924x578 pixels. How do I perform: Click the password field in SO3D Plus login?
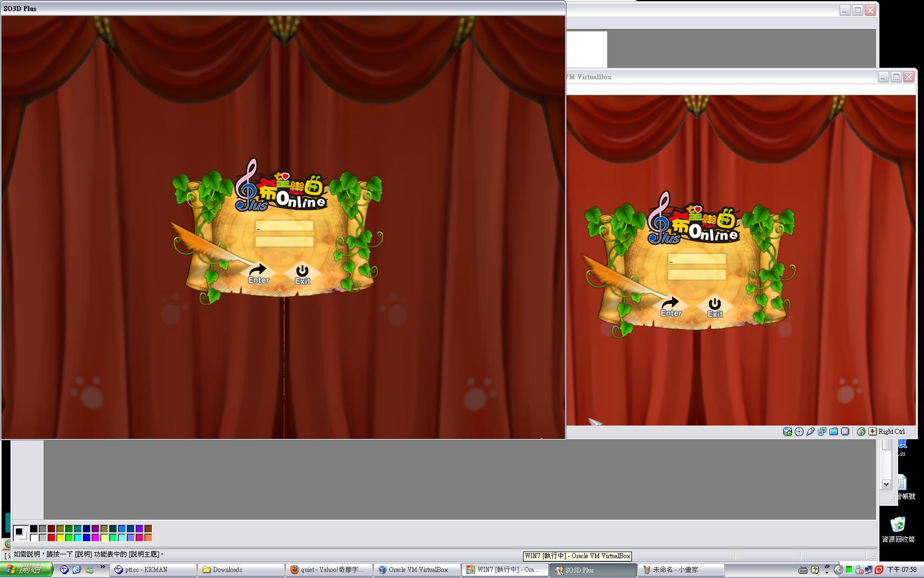284,242
